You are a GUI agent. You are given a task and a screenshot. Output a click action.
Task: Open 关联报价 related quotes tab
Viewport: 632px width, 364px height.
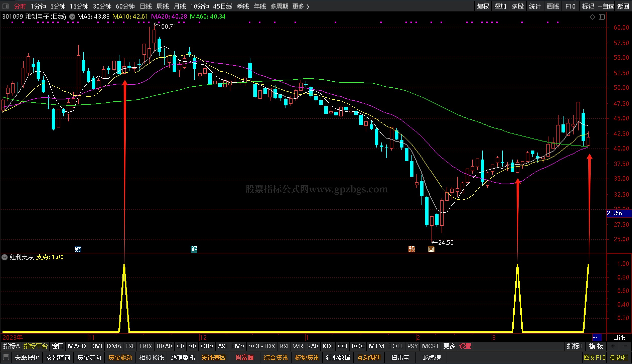tap(27, 357)
